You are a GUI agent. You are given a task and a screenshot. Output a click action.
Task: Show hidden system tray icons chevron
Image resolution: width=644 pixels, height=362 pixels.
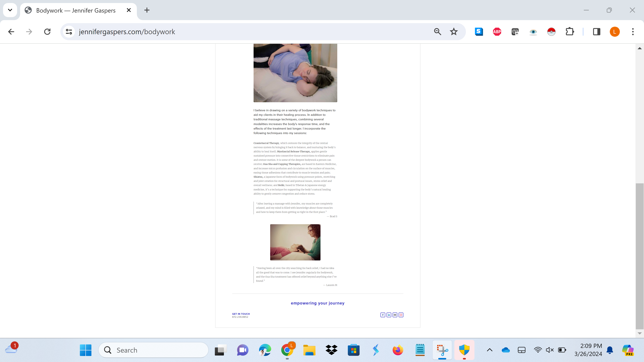point(490,350)
